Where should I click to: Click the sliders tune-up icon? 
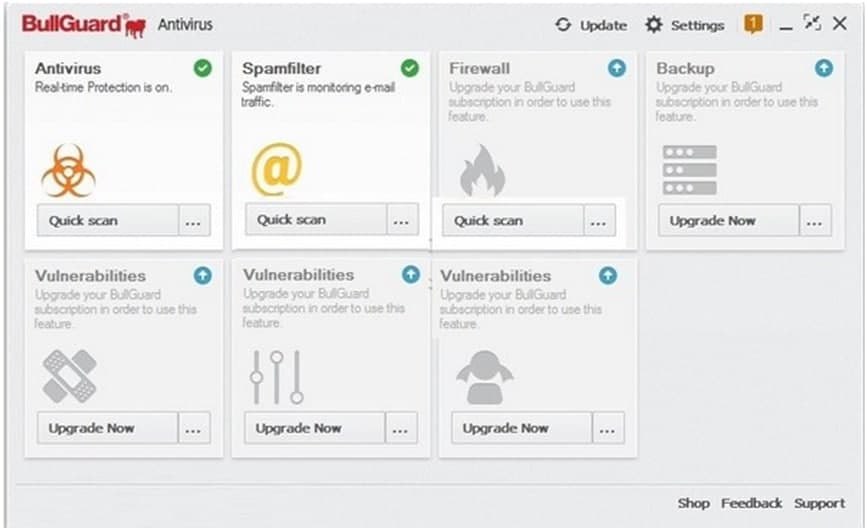(276, 377)
